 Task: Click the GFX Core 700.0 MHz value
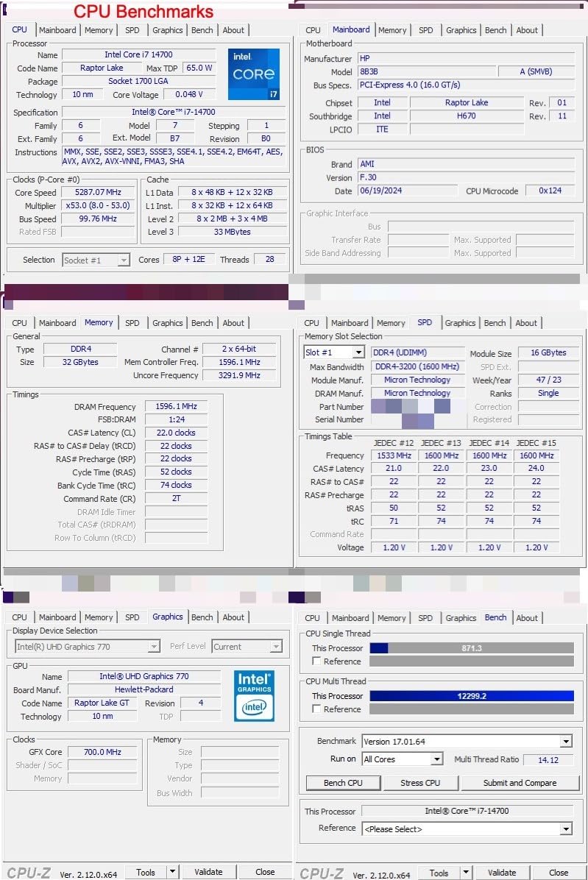pyautogui.click(x=102, y=752)
